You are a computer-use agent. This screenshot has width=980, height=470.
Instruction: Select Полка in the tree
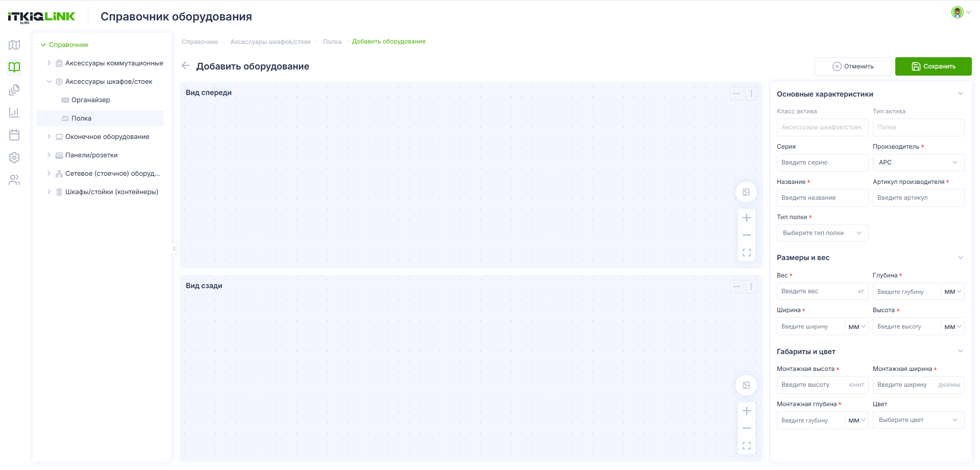[x=100, y=118]
